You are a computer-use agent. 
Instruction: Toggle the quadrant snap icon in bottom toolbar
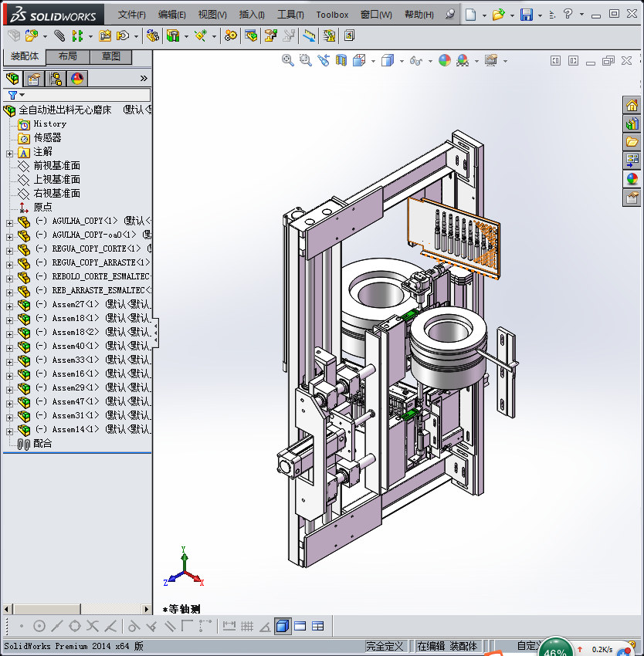click(75, 626)
